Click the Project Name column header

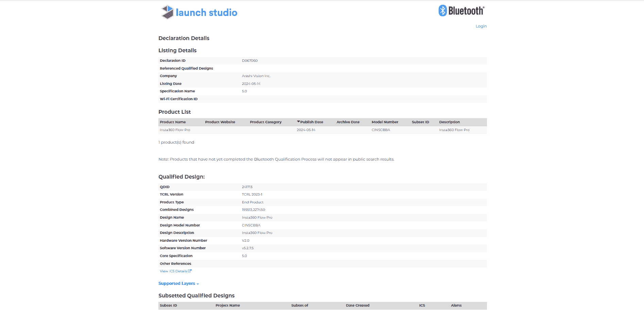tap(227, 306)
